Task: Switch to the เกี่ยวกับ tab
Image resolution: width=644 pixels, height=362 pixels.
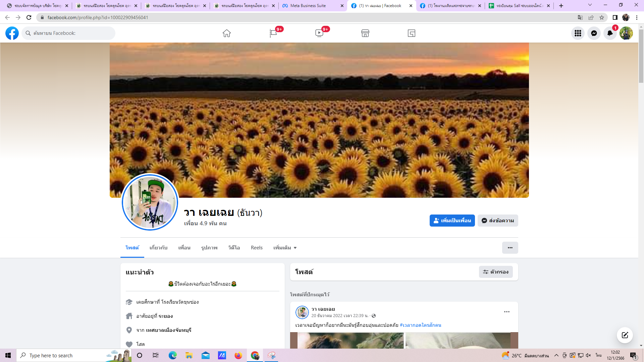Action: click(158, 248)
